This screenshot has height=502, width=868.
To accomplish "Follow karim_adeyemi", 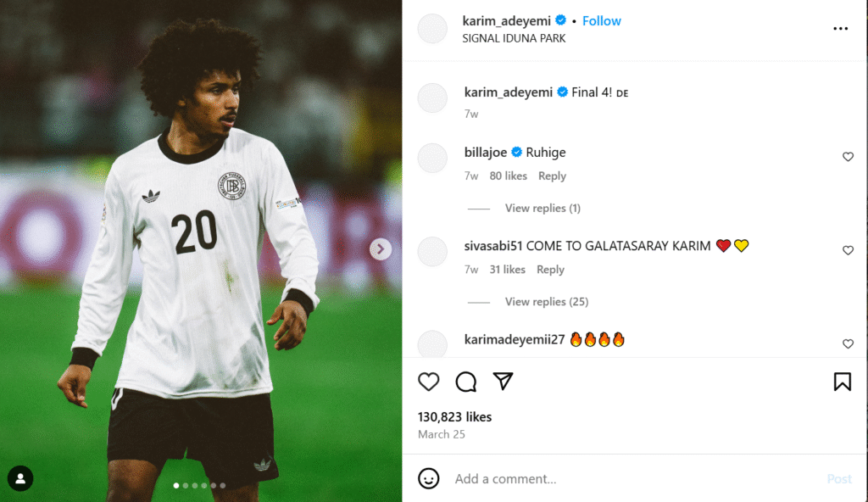I will (x=601, y=20).
